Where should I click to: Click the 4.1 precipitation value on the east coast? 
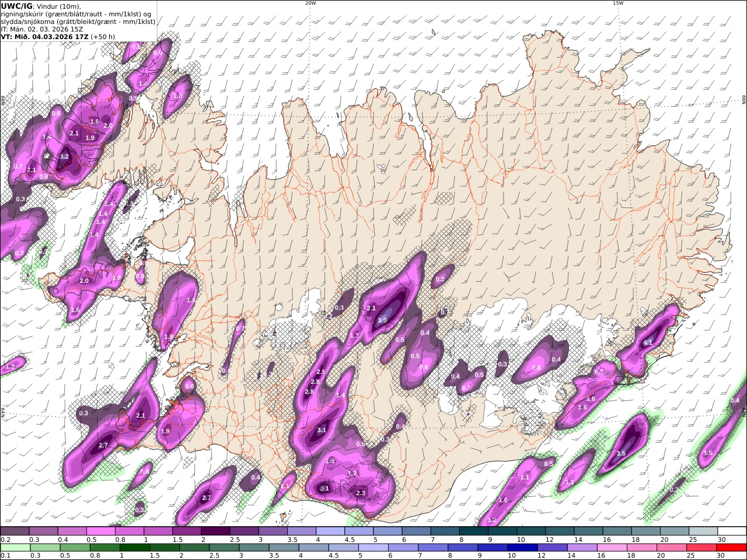[648, 343]
